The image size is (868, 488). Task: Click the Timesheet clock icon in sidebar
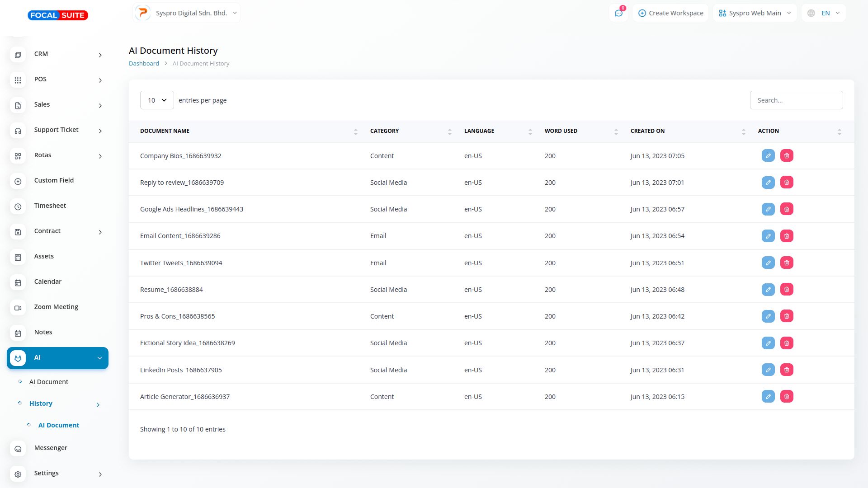tap(18, 206)
